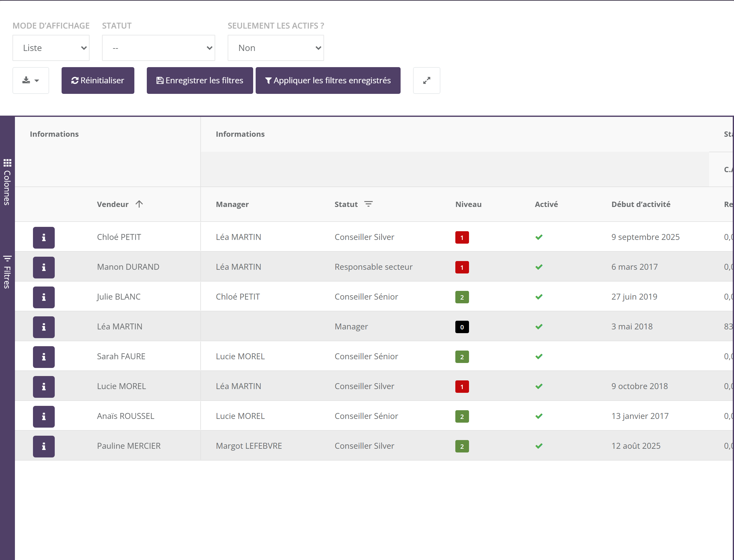
Task: Click Manager status in Léa MARTIN row
Action: (x=351, y=327)
